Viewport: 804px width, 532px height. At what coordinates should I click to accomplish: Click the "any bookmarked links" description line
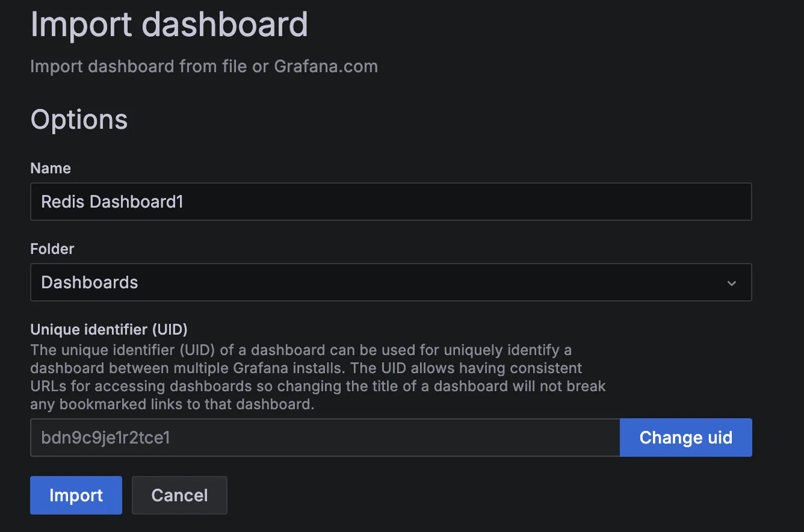coord(172,404)
